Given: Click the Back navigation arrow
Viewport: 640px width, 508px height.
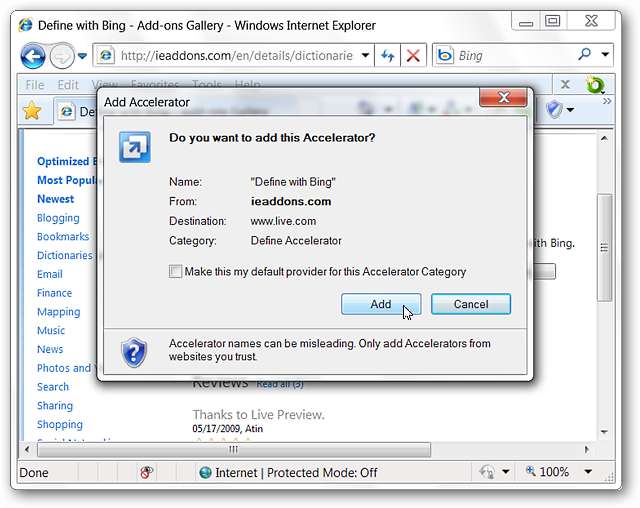Looking at the screenshot, I should [x=33, y=55].
